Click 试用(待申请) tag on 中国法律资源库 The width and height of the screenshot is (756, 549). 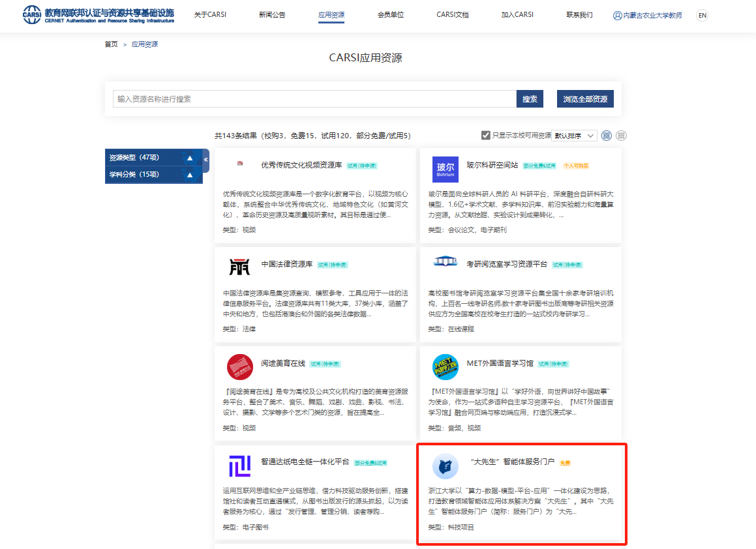click(333, 265)
